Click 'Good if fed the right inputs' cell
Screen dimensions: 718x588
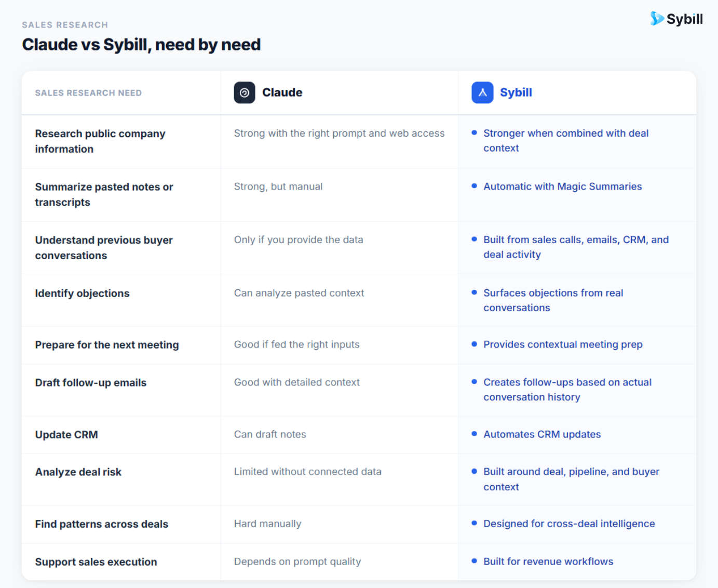tap(296, 344)
